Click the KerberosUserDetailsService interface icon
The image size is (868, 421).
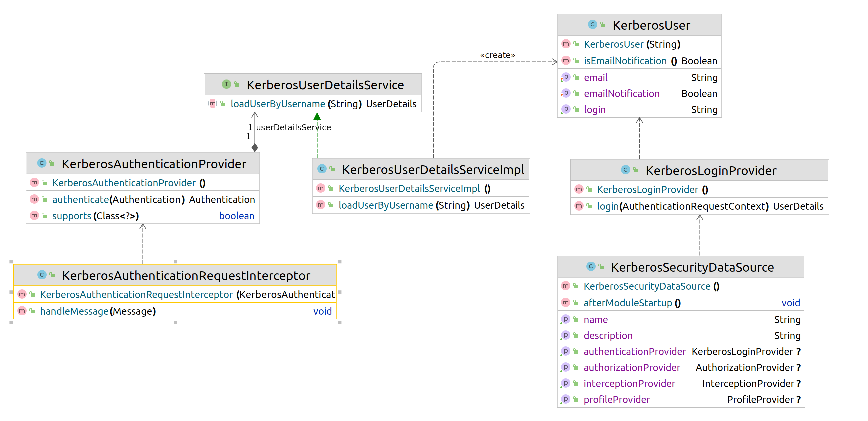point(226,84)
